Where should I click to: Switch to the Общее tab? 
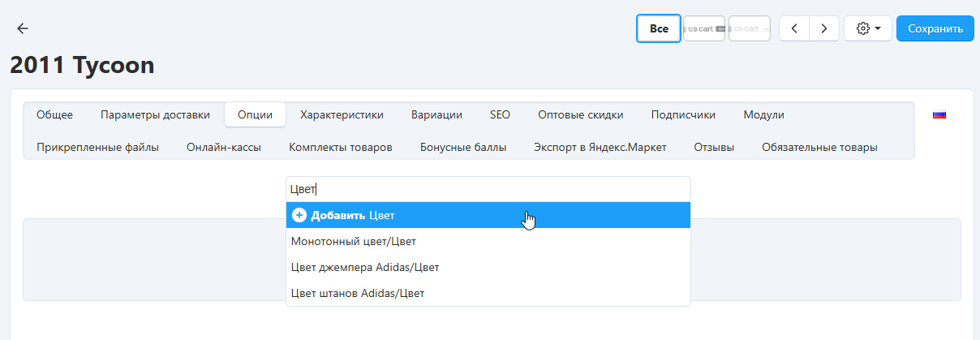click(54, 115)
